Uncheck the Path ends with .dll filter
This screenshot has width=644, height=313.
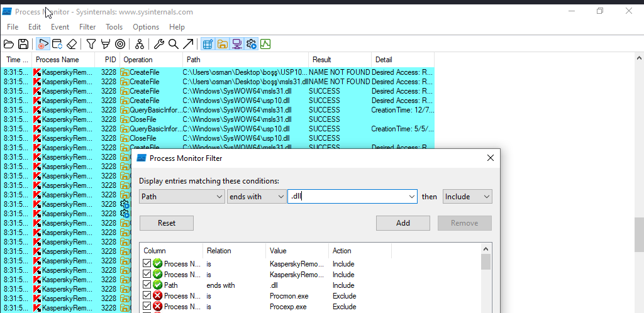[x=147, y=285]
